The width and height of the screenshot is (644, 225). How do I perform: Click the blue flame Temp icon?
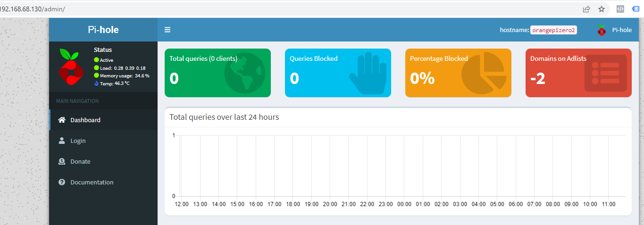click(x=96, y=83)
